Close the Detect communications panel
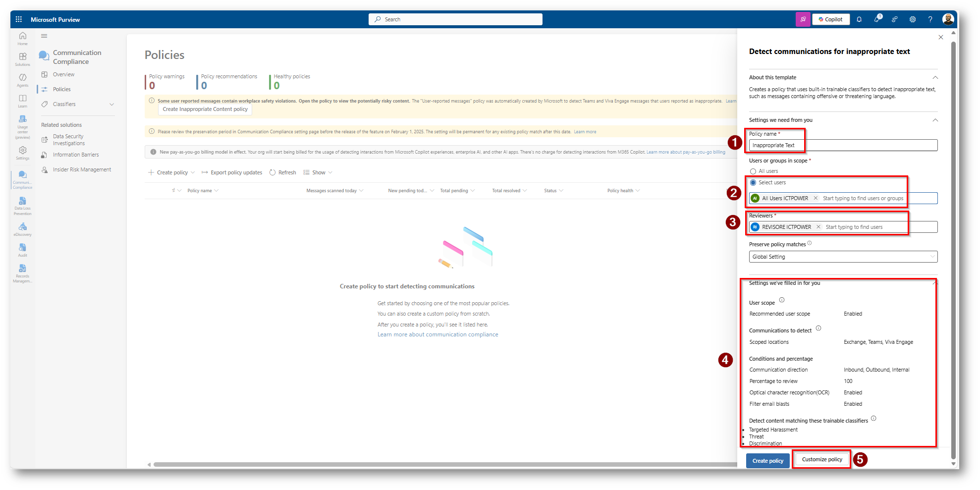 (x=941, y=37)
